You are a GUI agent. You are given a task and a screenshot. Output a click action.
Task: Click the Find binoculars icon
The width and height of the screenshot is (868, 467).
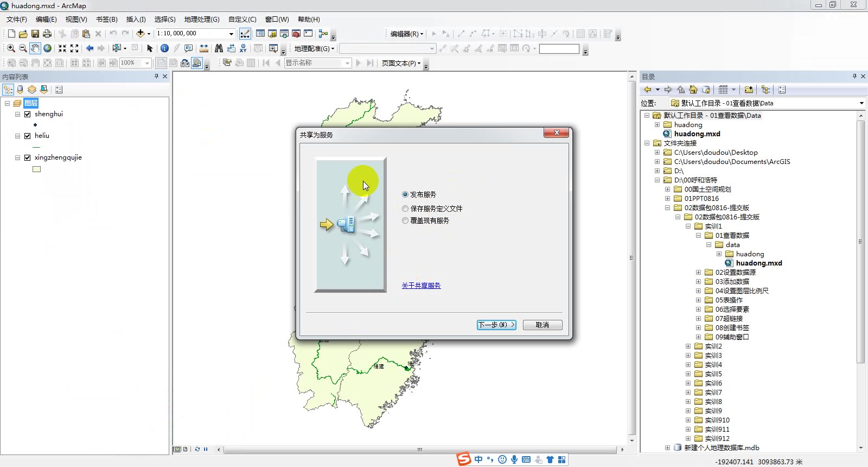tap(219, 48)
